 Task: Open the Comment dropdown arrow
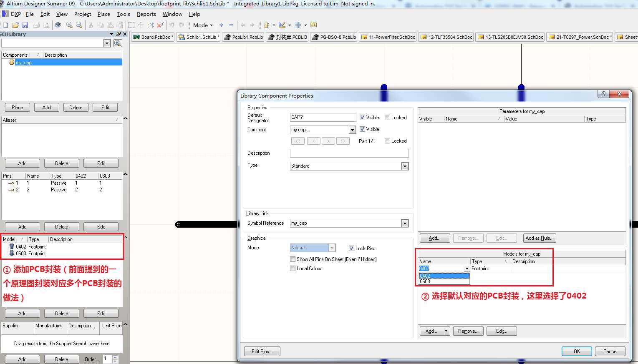(x=352, y=130)
